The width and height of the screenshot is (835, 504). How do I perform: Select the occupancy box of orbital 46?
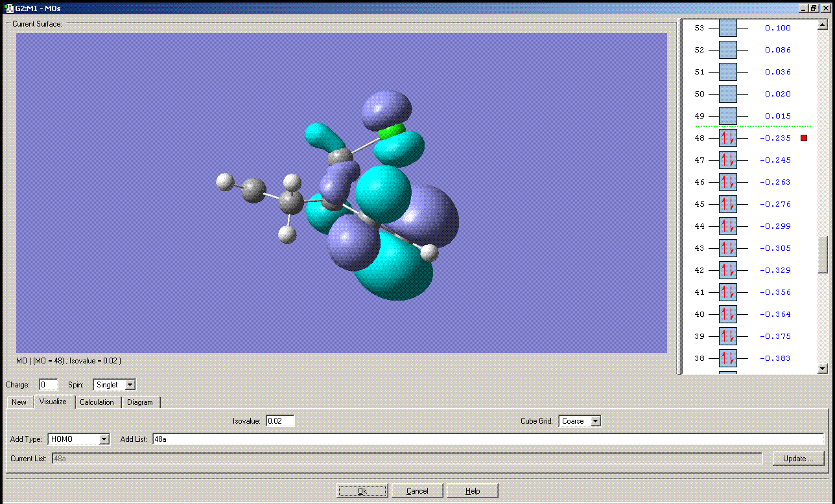pos(728,182)
